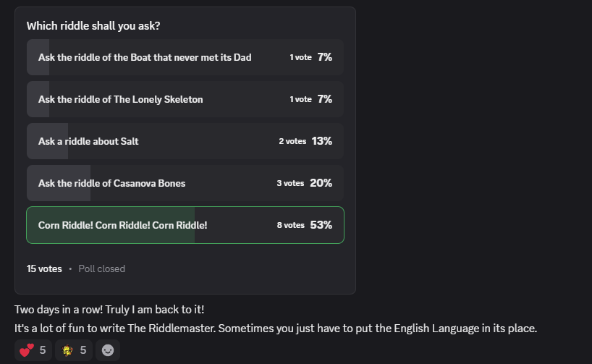Select the winning Corn Riddle option

point(123,225)
